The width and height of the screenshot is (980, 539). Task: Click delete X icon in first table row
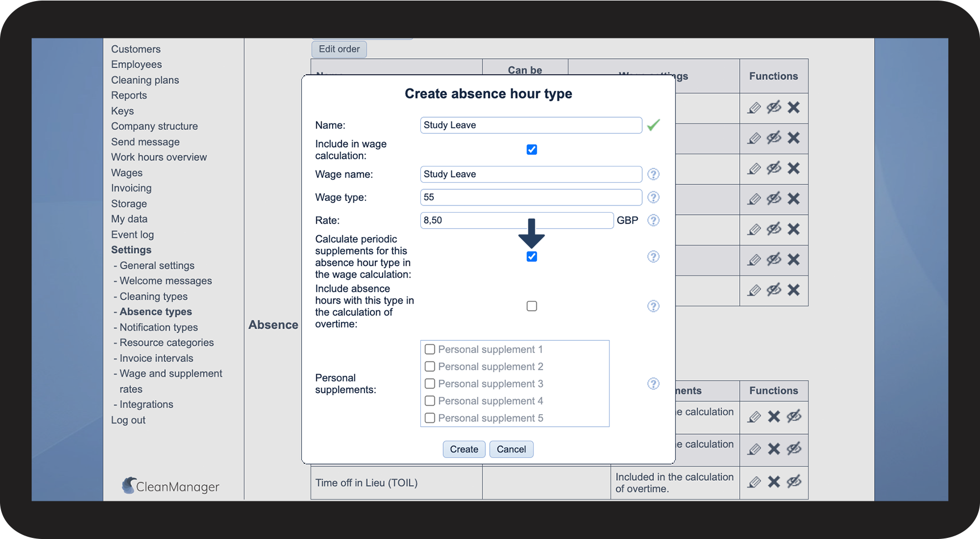pyautogui.click(x=794, y=108)
